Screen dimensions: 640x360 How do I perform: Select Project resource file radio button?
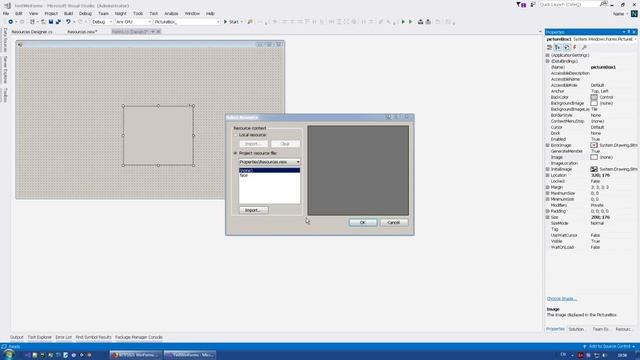236,153
